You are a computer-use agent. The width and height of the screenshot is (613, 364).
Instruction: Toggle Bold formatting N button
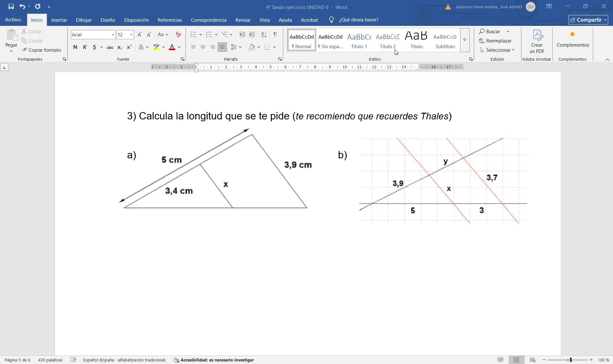75,47
